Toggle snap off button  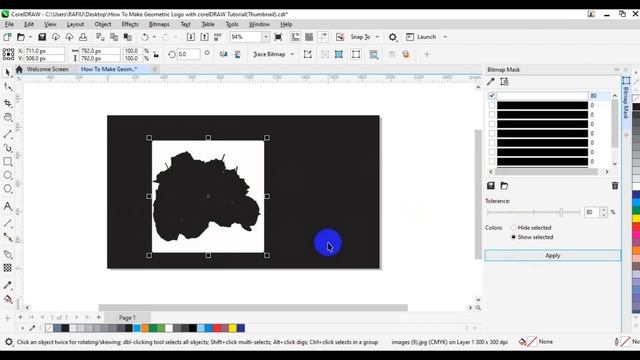(340, 37)
